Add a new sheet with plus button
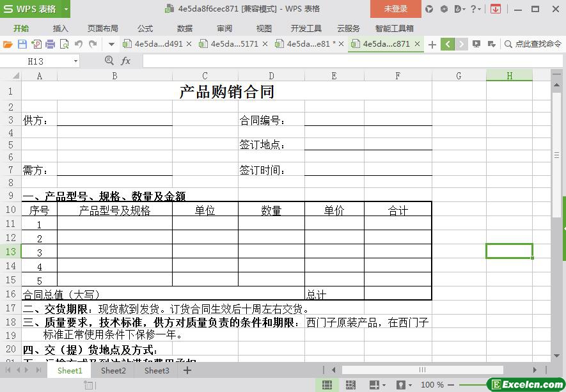 [187, 370]
